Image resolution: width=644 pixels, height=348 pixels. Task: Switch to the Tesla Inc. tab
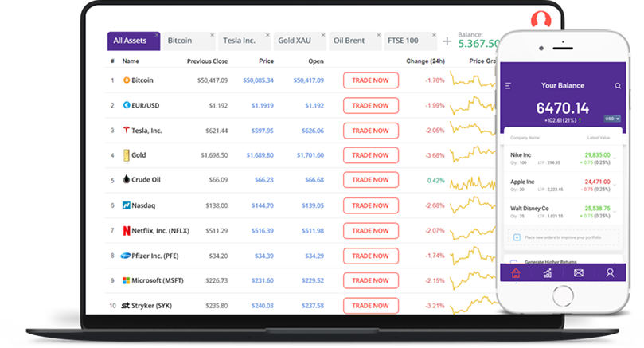pyautogui.click(x=245, y=41)
